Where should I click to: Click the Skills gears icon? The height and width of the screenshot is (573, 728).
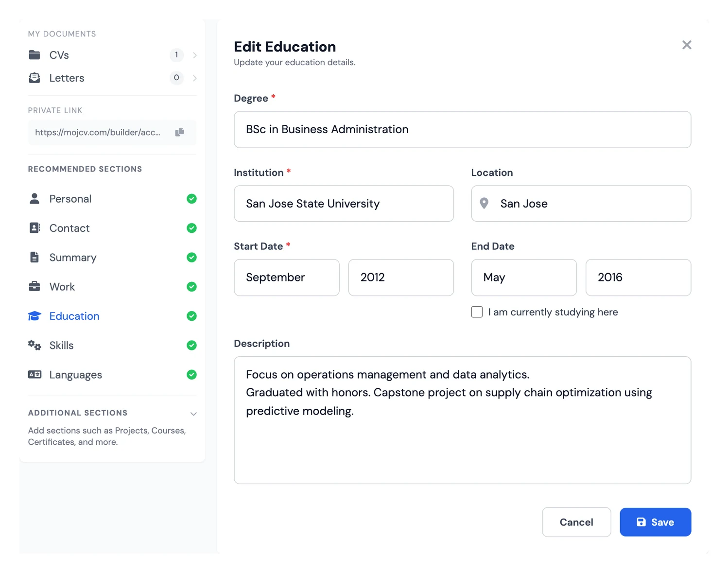click(35, 346)
